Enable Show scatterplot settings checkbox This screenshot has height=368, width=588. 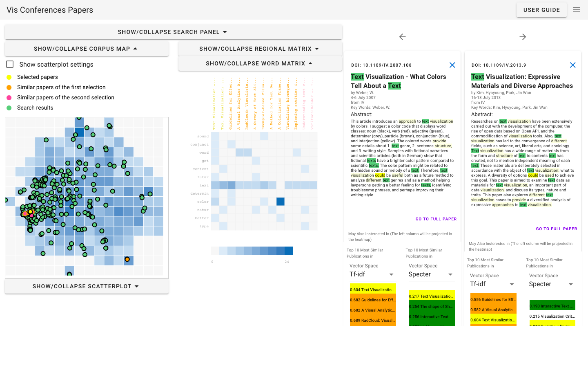pos(10,64)
